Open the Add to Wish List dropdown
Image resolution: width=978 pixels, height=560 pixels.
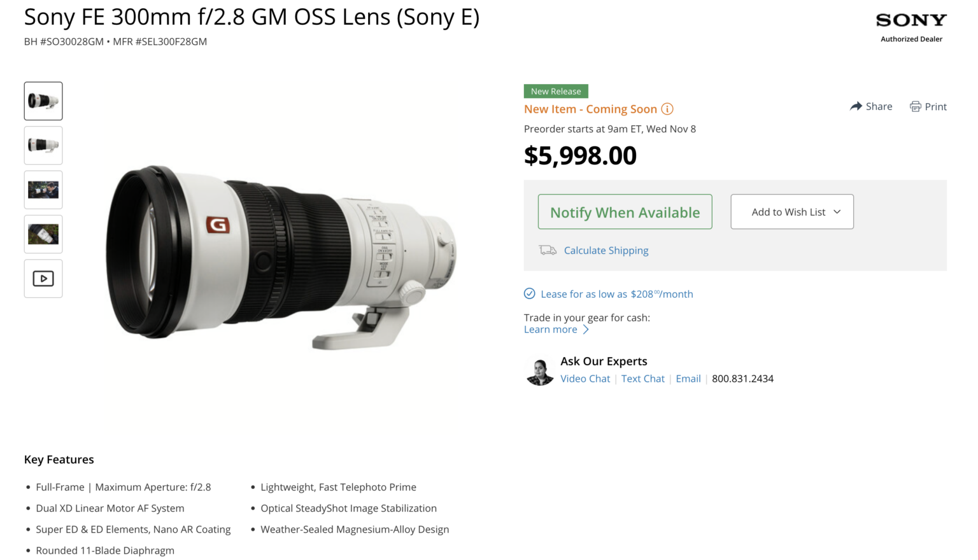[x=791, y=211]
